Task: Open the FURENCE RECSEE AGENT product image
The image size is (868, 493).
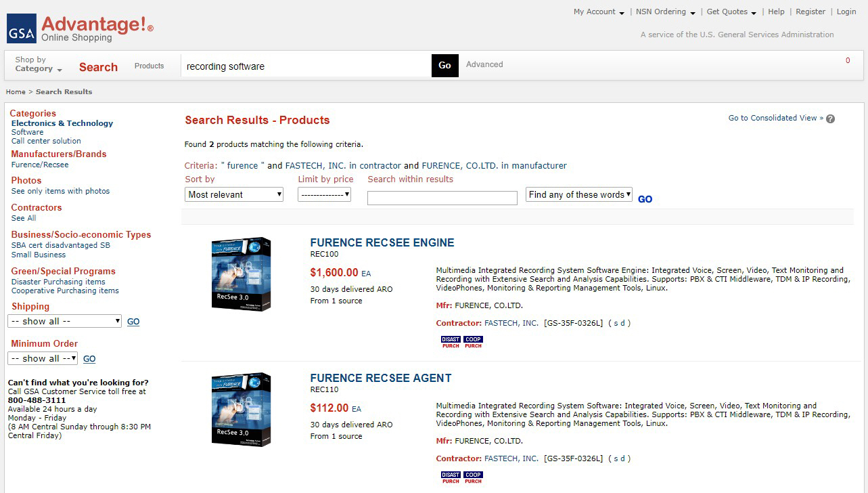Action: (241, 409)
